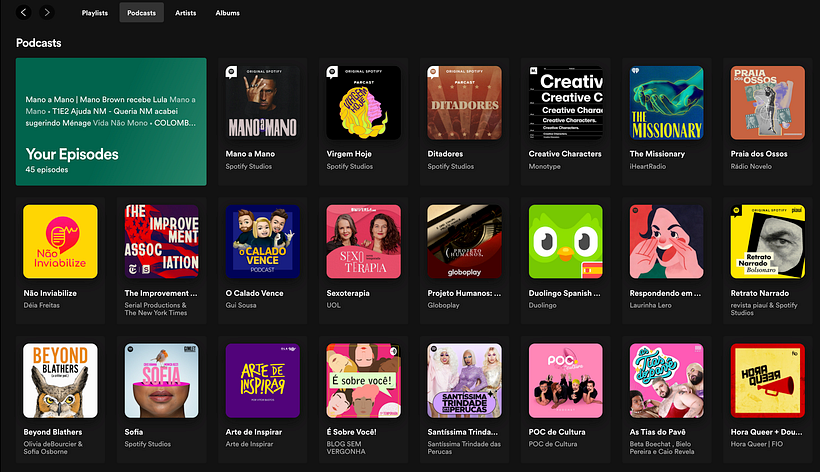Viewport: 820px width, 472px height.
Task: Select the Arte de Inspirar cover
Action: point(262,380)
